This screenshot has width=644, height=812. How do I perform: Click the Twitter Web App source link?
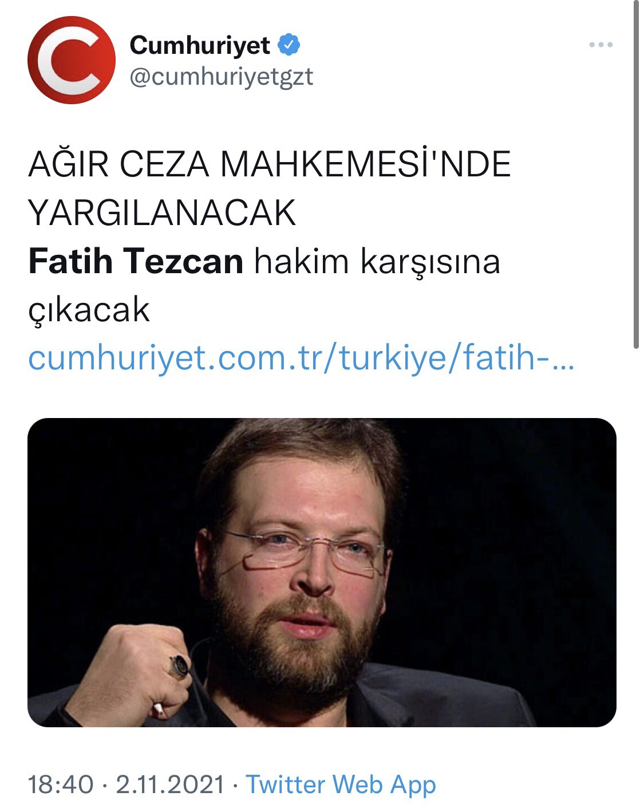341,785
